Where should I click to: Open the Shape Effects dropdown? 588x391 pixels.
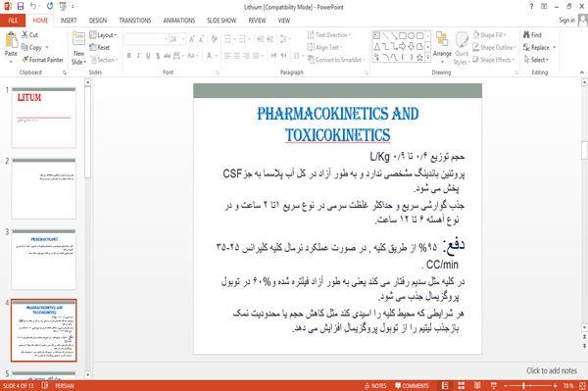tap(493, 60)
